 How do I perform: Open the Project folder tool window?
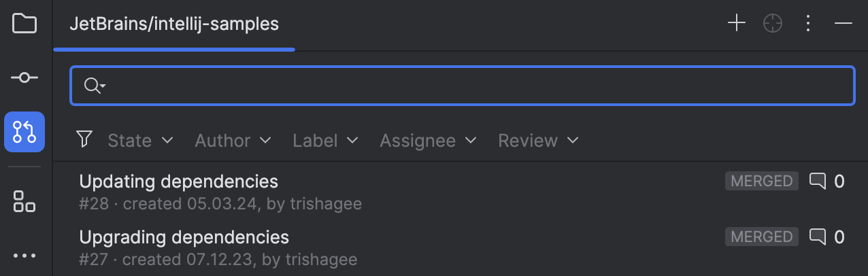24,24
